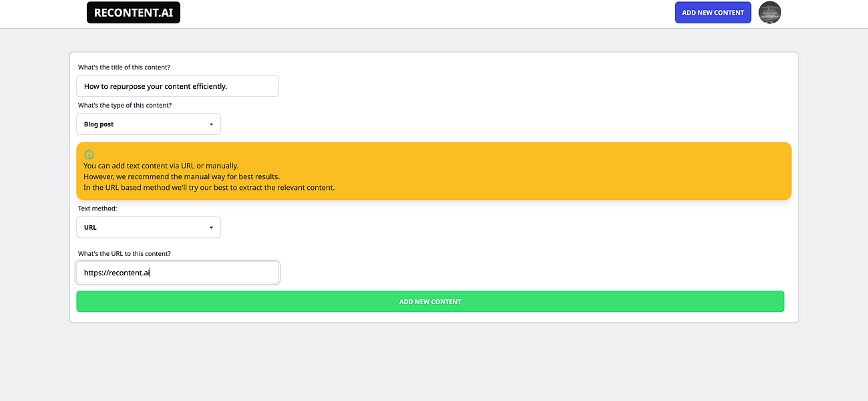
Task: Click the "Text method:" label
Action: [x=97, y=209]
